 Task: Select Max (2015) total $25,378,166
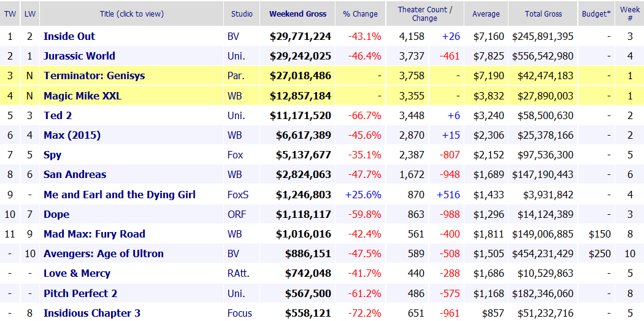[x=545, y=135]
